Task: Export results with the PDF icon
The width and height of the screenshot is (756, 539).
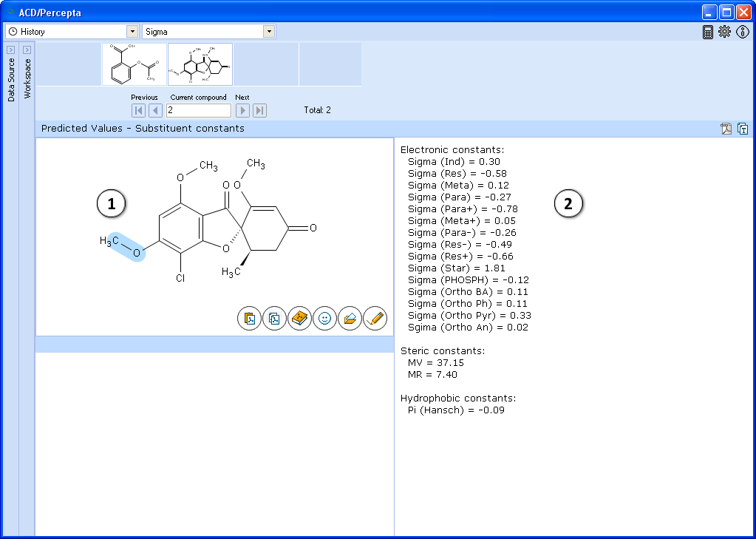Action: click(726, 129)
